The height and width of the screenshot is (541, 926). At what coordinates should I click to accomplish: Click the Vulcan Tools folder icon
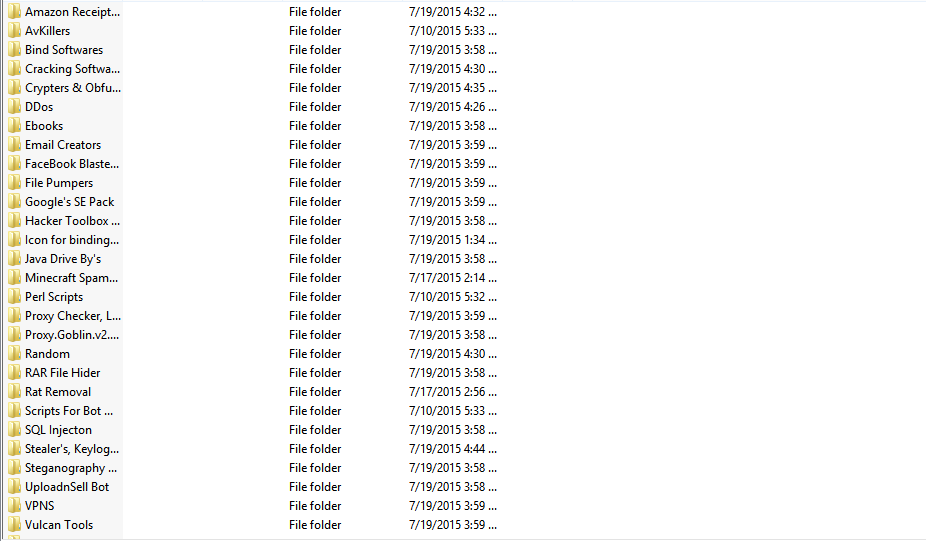14,525
